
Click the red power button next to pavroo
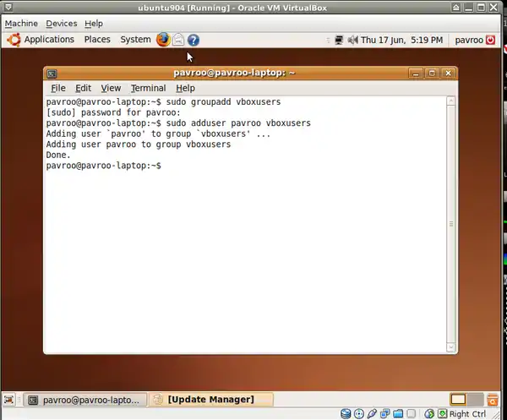491,40
